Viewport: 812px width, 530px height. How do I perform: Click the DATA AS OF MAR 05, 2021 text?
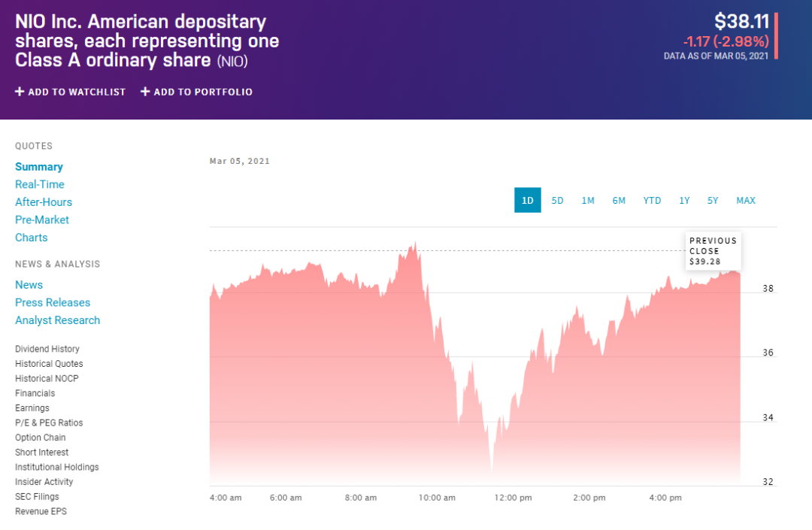(717, 56)
